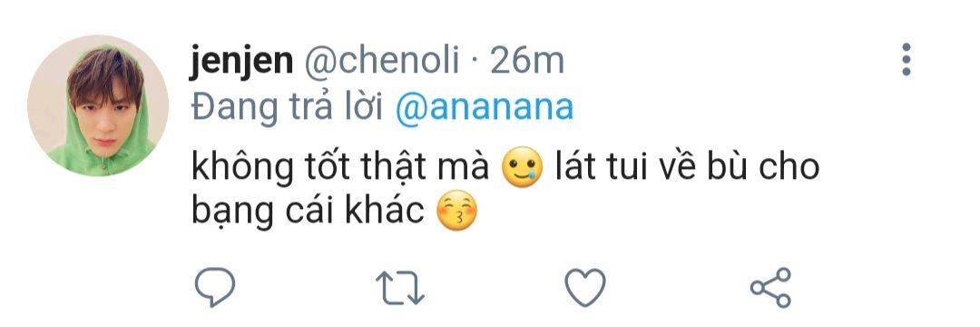Select the text 'không tốt thật mà'
The width and height of the screenshot is (980, 327).
[339, 167]
